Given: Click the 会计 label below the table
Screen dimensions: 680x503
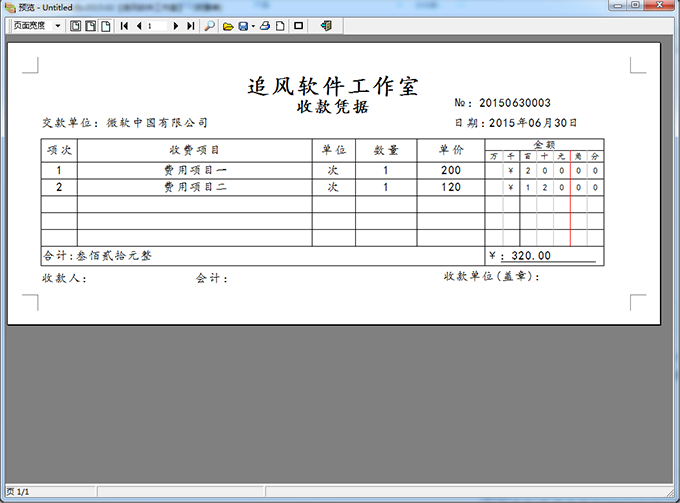Looking at the screenshot, I should pos(212,278).
